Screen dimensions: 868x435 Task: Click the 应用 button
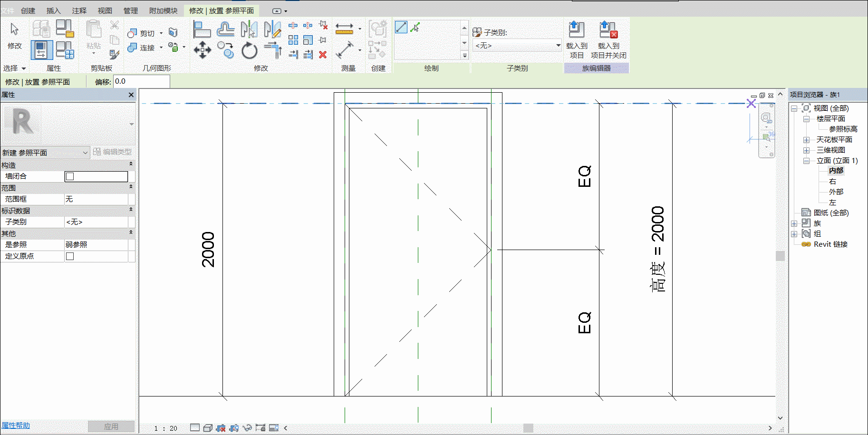(x=111, y=426)
